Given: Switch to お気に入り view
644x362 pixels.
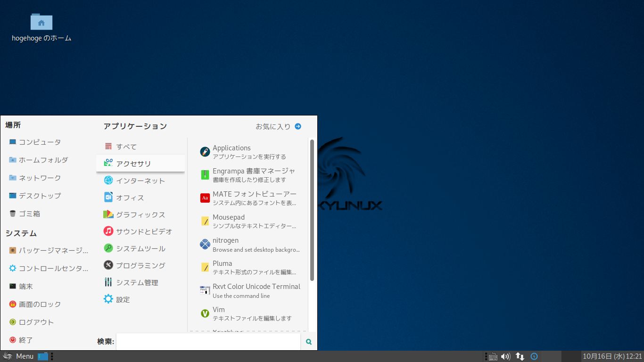Looking at the screenshot, I should [x=278, y=126].
